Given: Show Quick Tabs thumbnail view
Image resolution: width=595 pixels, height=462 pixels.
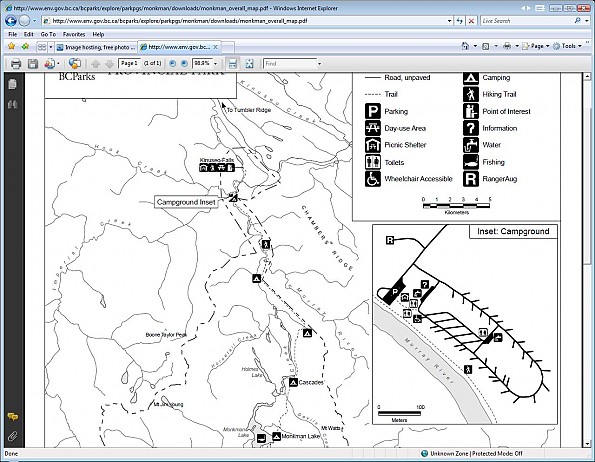Looking at the screenshot, I should [x=42, y=47].
